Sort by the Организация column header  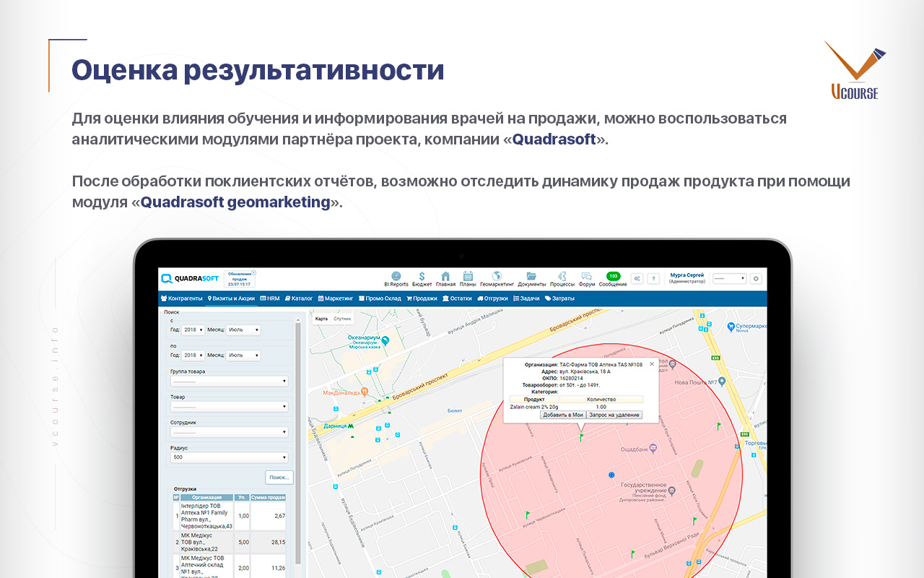pos(207,497)
